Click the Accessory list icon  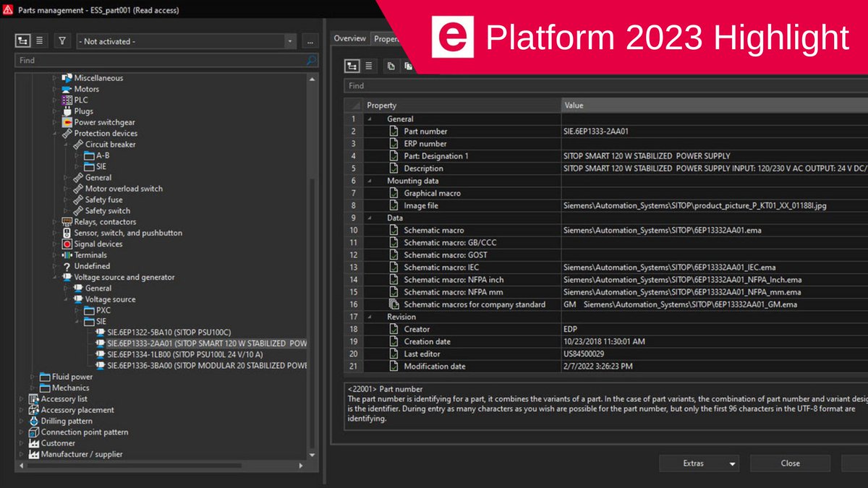click(x=34, y=399)
